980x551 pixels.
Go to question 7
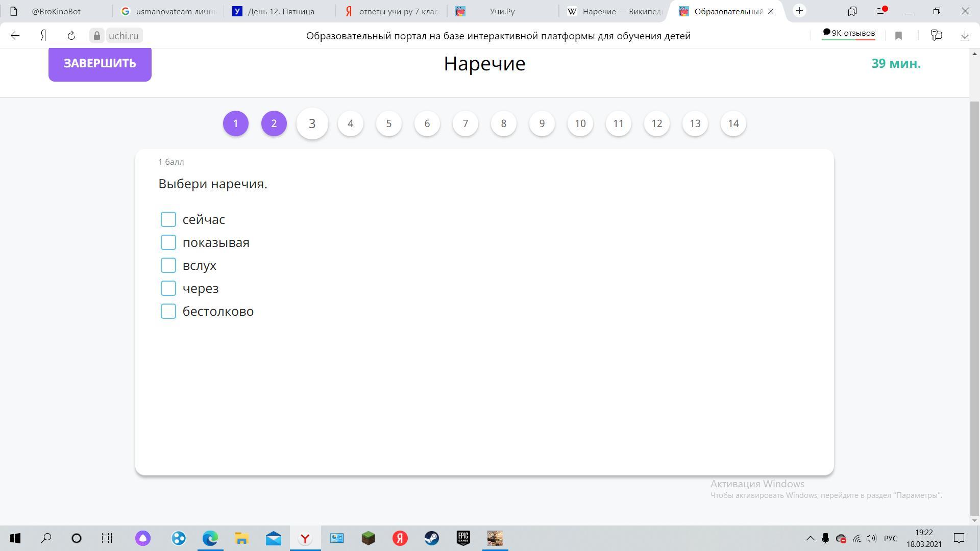click(465, 123)
